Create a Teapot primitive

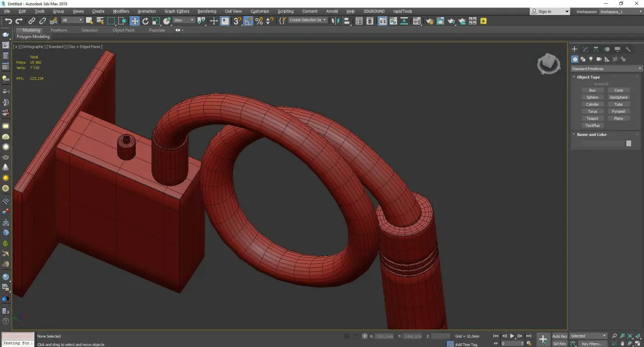coord(592,119)
